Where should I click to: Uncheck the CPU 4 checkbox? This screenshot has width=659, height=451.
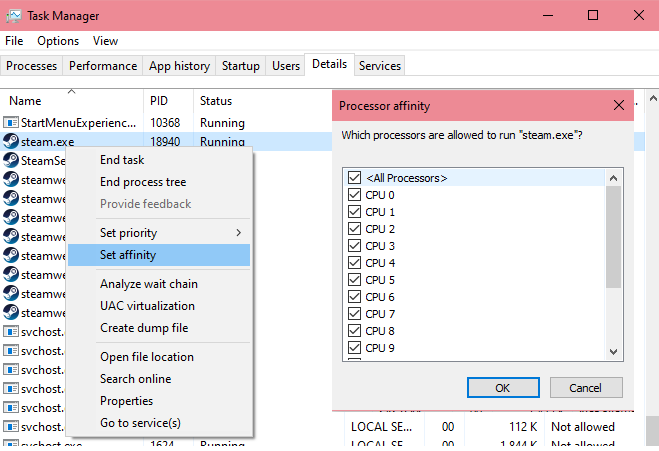coord(354,263)
